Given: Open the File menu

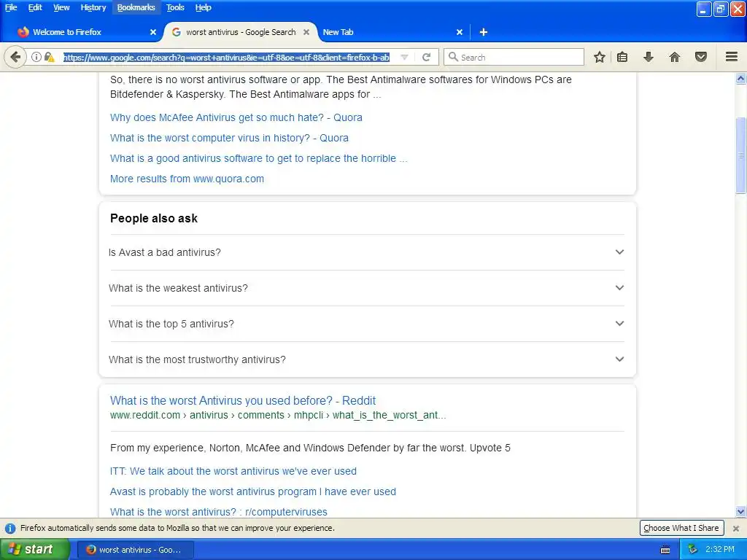Looking at the screenshot, I should click(x=11, y=7).
